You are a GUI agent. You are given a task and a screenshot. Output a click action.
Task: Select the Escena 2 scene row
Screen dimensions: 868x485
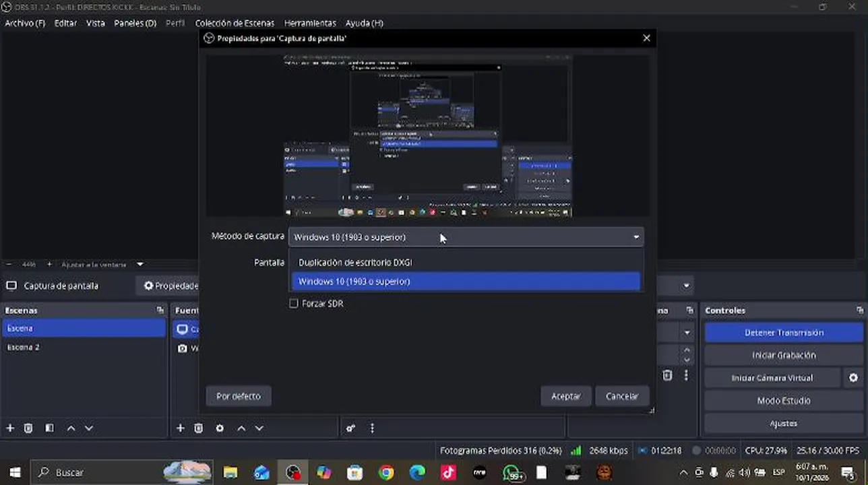pos(84,348)
